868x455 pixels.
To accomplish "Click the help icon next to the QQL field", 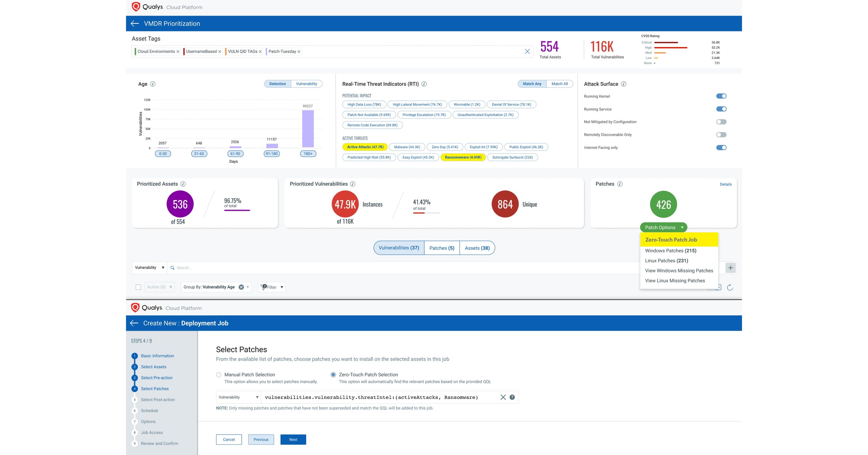I will (512, 397).
